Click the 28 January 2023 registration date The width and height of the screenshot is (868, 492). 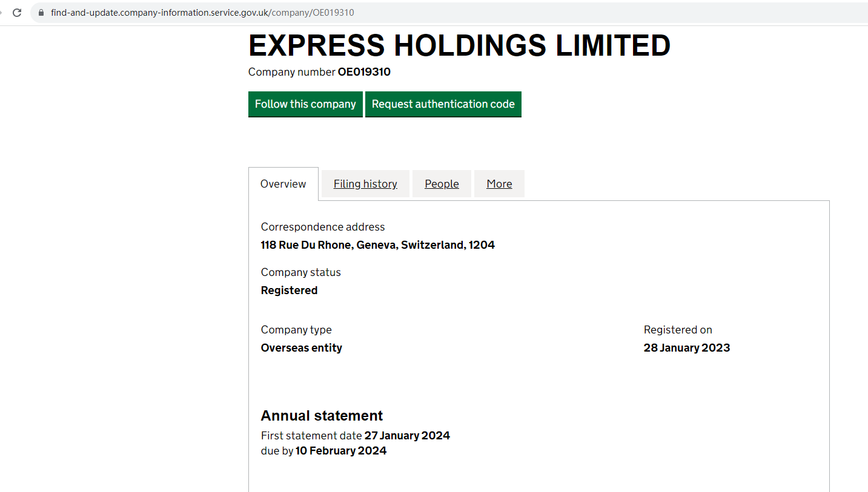(x=686, y=348)
